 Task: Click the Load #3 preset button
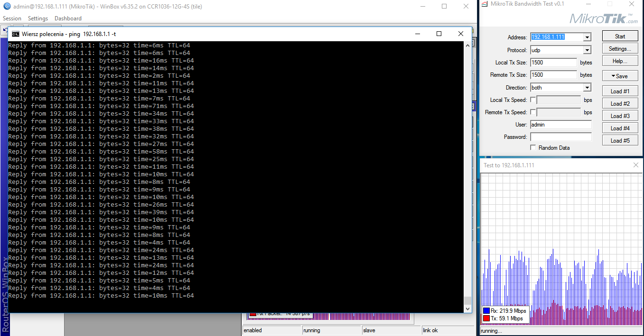[x=620, y=116]
